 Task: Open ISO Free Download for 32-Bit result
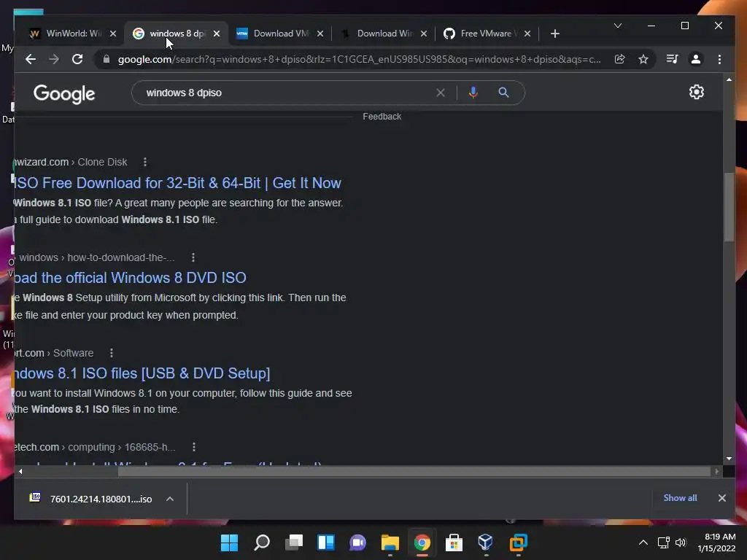177,183
